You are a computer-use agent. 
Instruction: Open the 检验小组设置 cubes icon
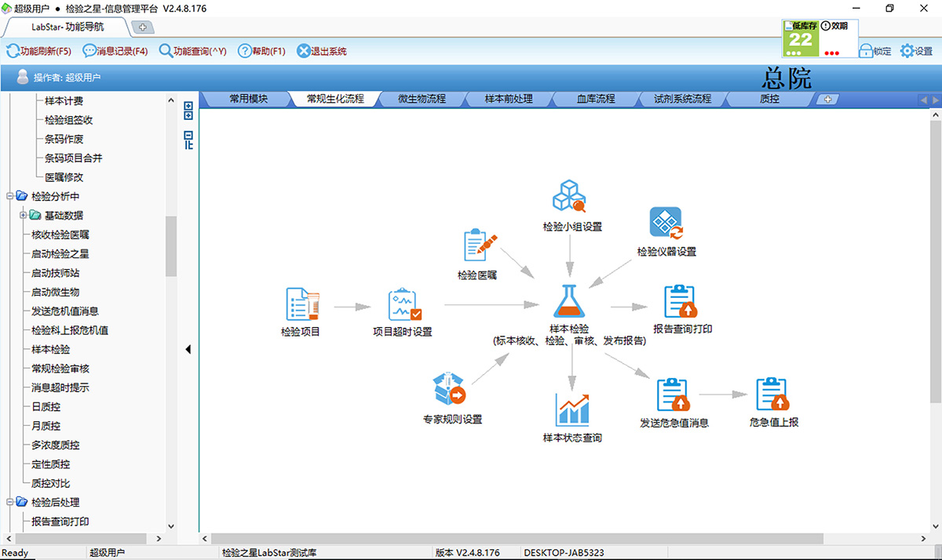click(x=570, y=196)
